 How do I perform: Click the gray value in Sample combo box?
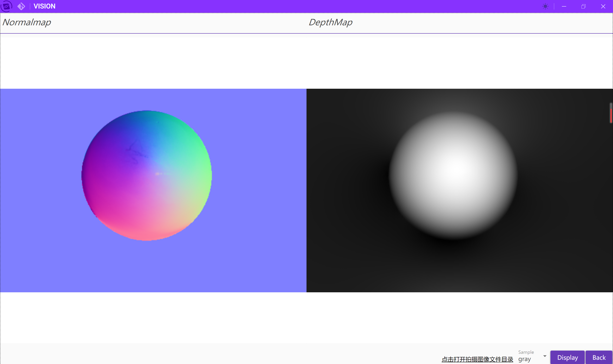[x=525, y=359]
